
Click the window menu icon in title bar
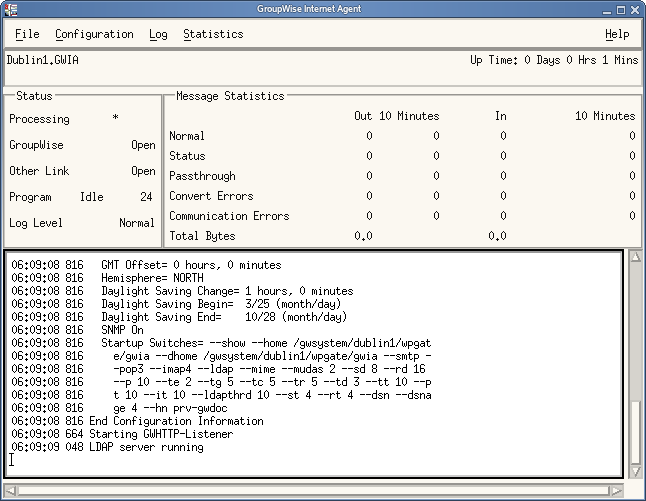11,9
